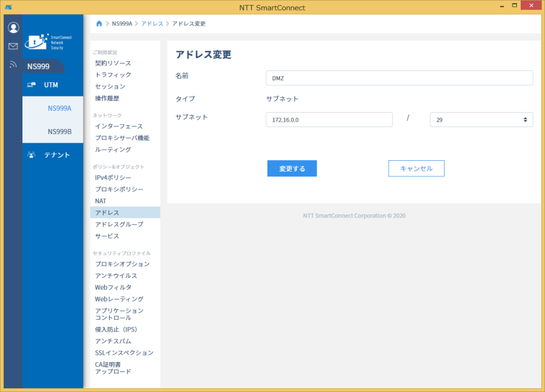
Task: Open トラフィック menu item
Action: point(113,75)
